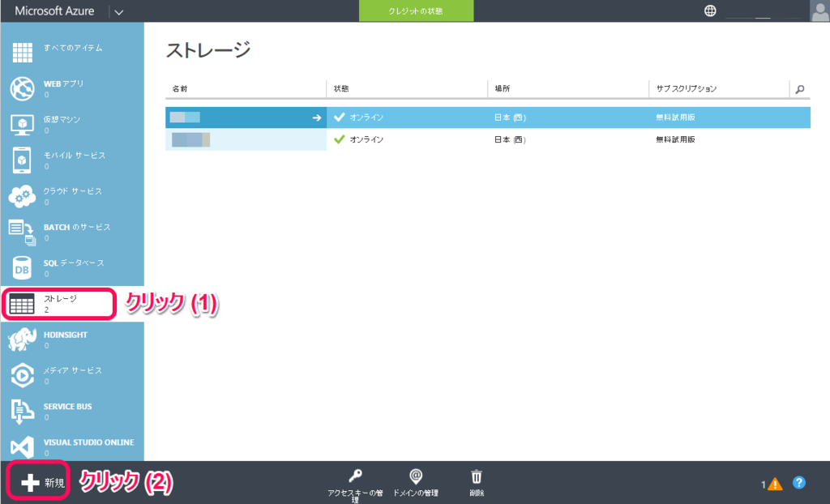Open the Cloud Services gear-cloud icon
830x504 pixels.
click(22, 196)
